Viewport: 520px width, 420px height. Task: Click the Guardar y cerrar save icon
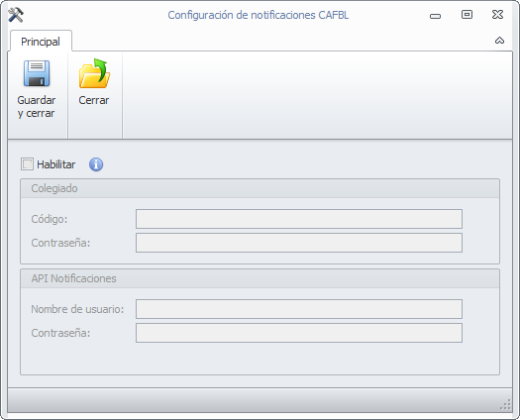(x=37, y=73)
